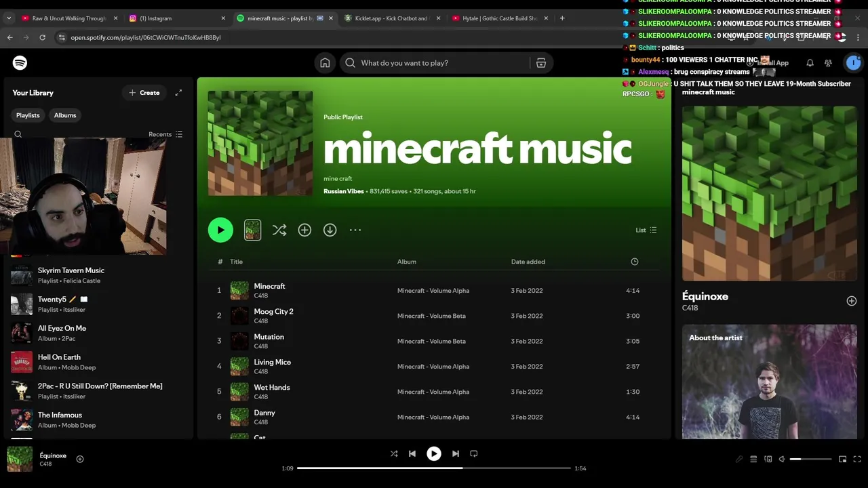Viewport: 868px width, 488px height.
Task: Open 2Pac R U Still Down playlist
Action: [x=98, y=391]
